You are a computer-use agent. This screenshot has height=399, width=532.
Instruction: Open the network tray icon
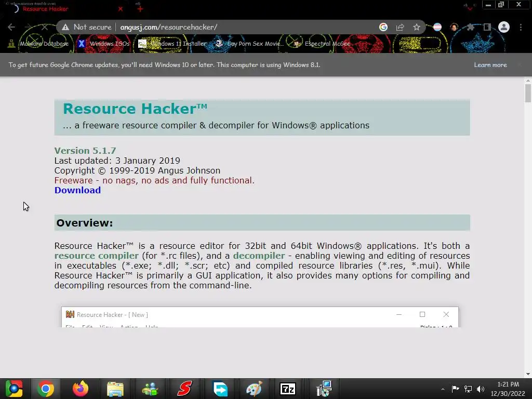coord(468,389)
